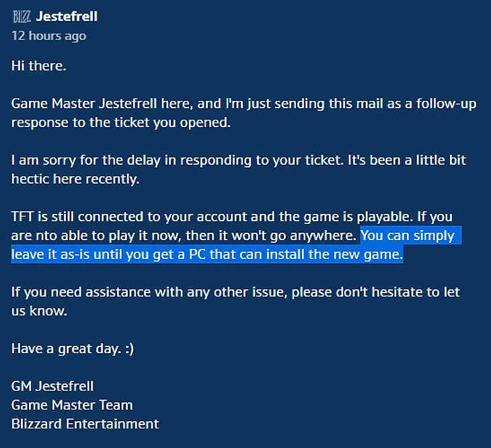
Task: Click the "Hi there." greeting line
Action: pos(39,66)
